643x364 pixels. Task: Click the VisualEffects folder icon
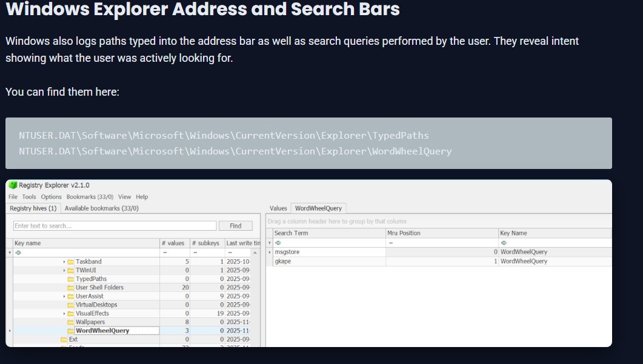pyautogui.click(x=70, y=314)
